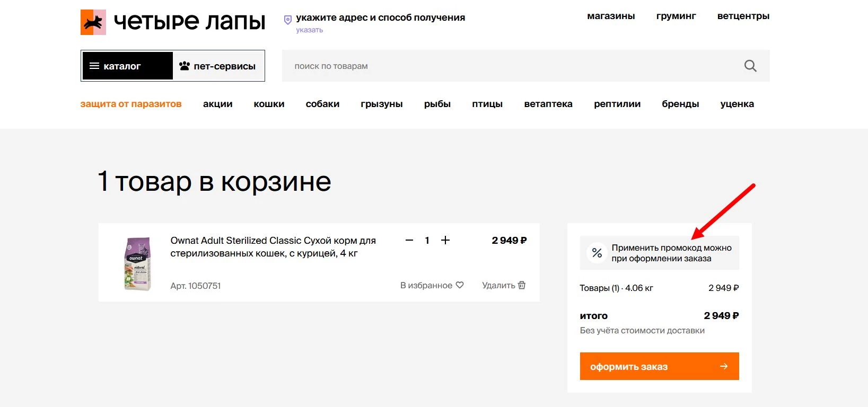The width and height of the screenshot is (868, 407).
Task: Open пет-сервисы section
Action: (218, 66)
